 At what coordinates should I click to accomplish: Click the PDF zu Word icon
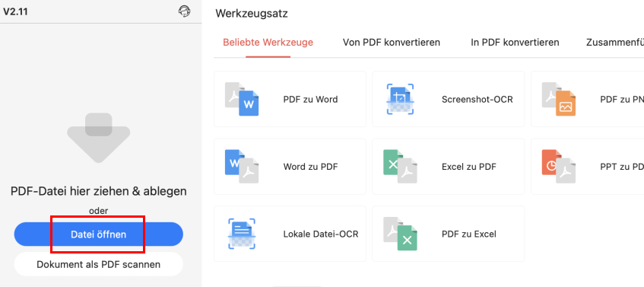242,99
